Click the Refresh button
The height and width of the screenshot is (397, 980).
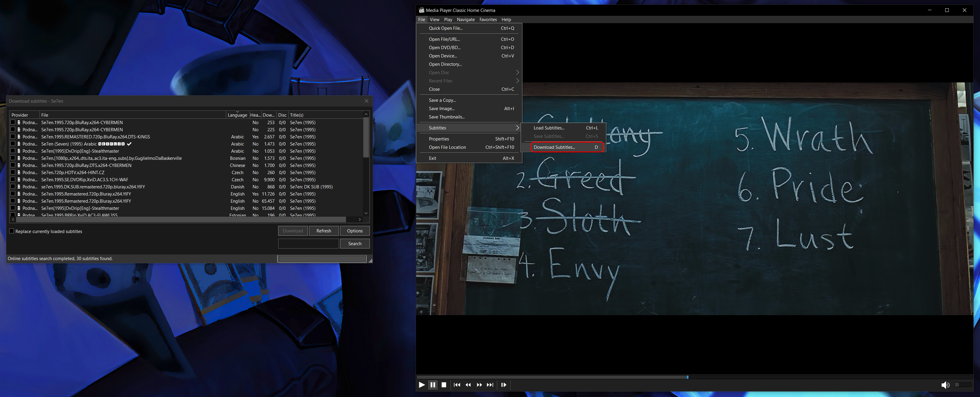click(x=324, y=231)
